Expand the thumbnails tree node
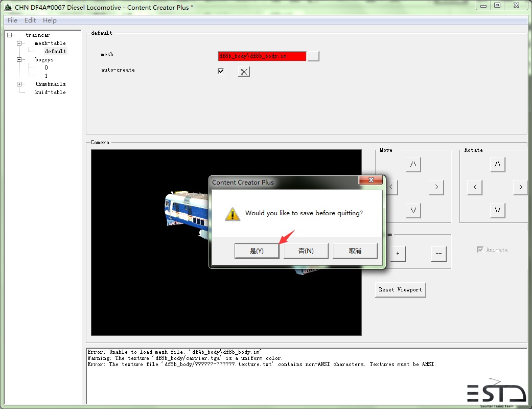The width and height of the screenshot is (532, 409). click(x=19, y=84)
